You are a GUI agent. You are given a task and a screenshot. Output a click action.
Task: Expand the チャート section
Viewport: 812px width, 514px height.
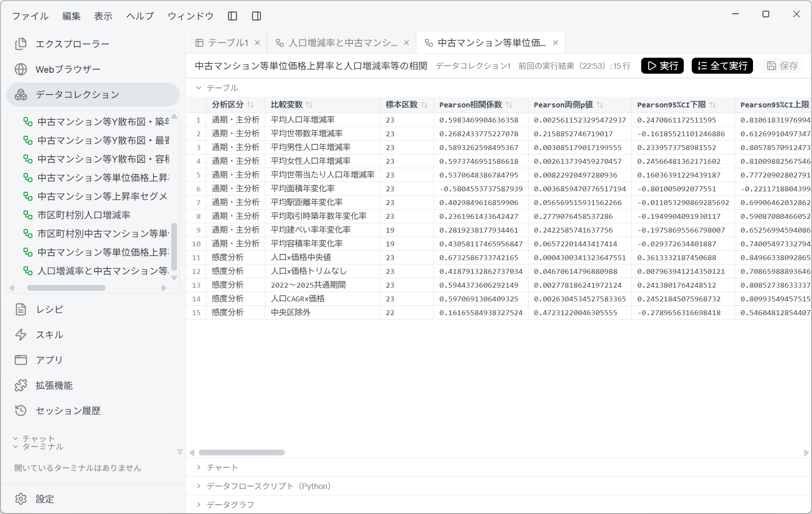(199, 467)
